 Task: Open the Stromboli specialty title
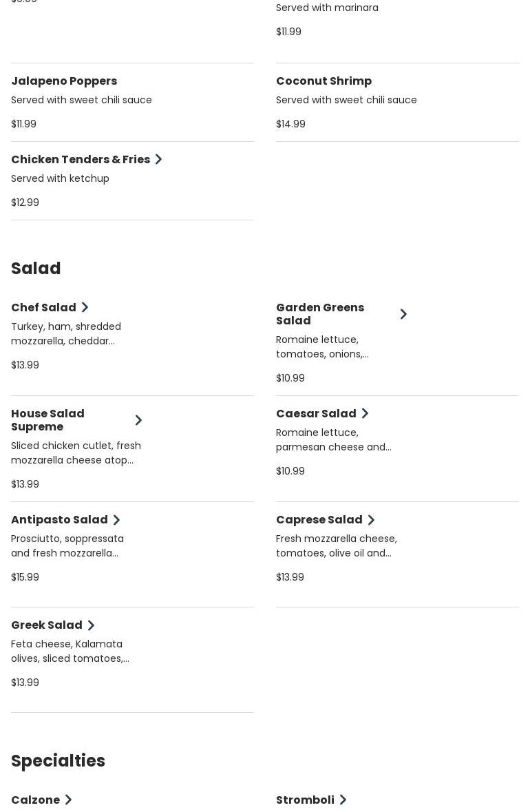point(305,800)
